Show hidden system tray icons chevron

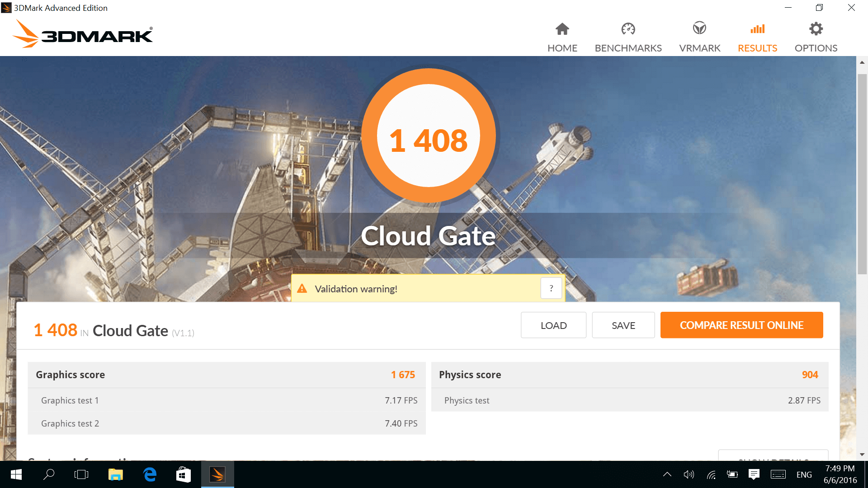[x=667, y=474]
